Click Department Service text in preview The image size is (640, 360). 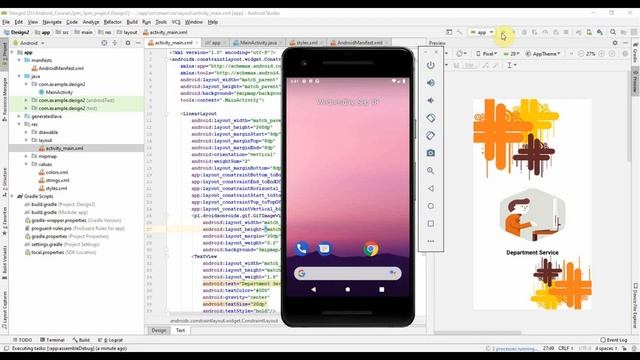(x=532, y=253)
